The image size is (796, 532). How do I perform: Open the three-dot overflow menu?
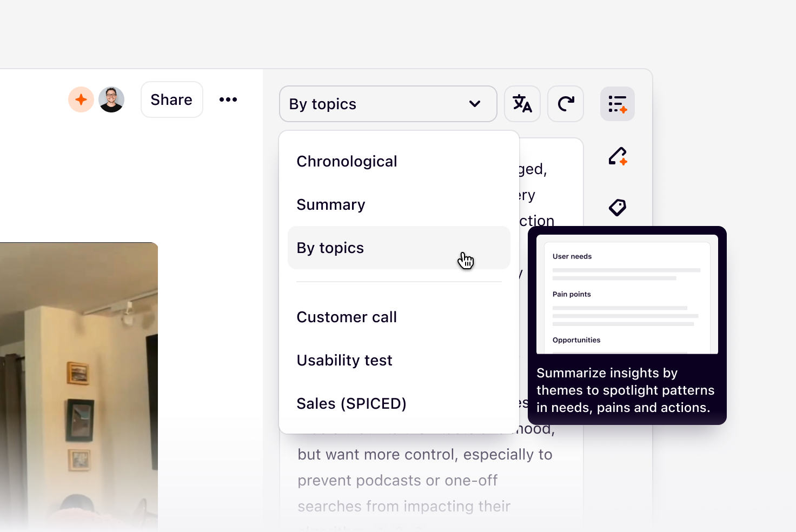coord(228,99)
